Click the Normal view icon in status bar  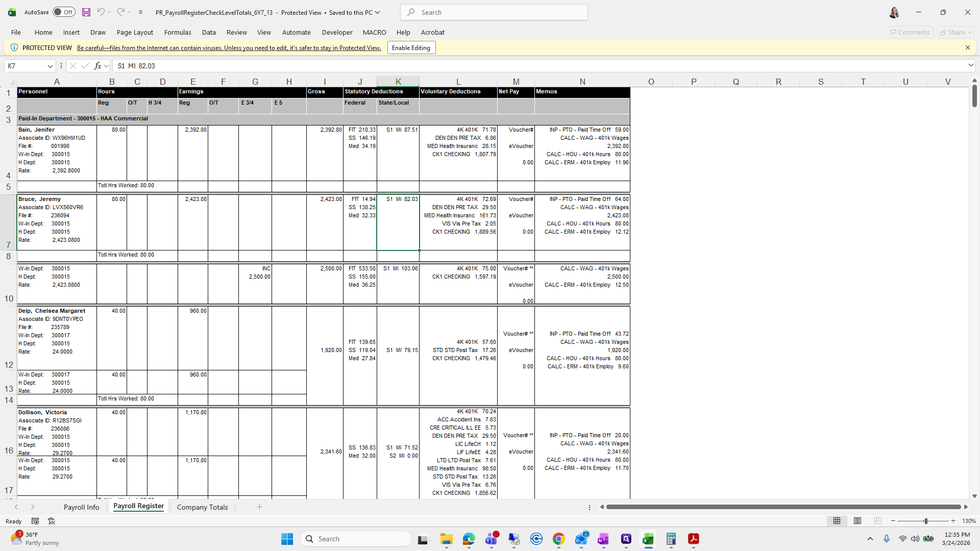837,521
